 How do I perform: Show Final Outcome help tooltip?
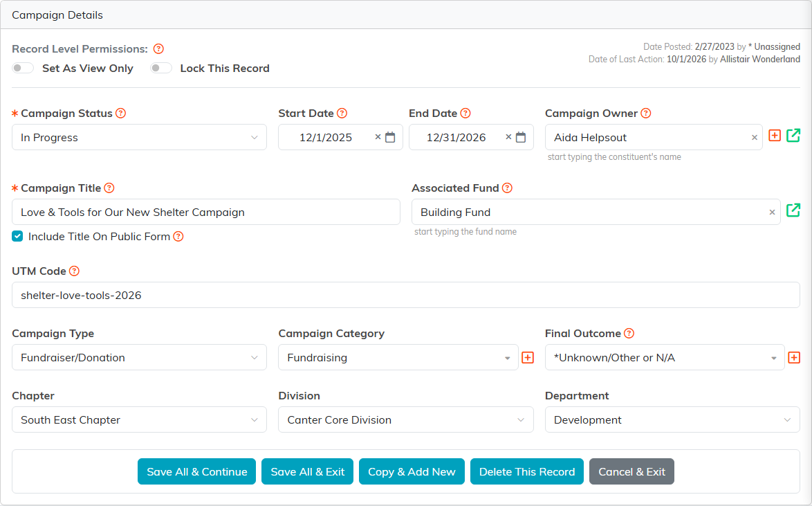click(629, 334)
